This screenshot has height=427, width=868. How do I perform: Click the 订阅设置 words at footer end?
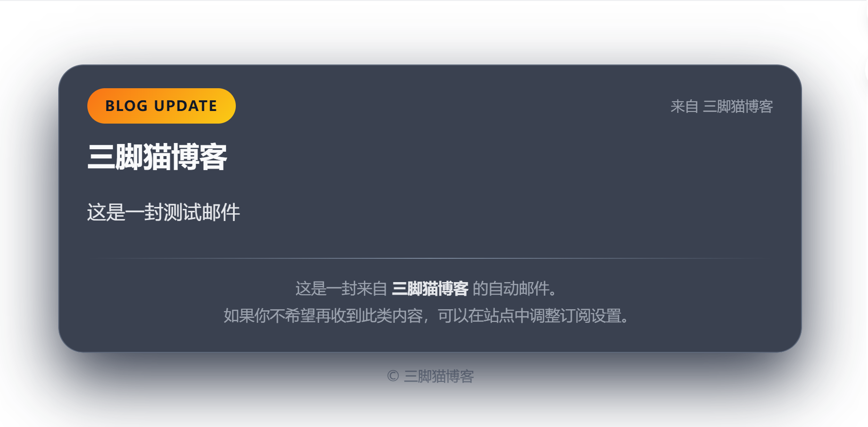590,316
